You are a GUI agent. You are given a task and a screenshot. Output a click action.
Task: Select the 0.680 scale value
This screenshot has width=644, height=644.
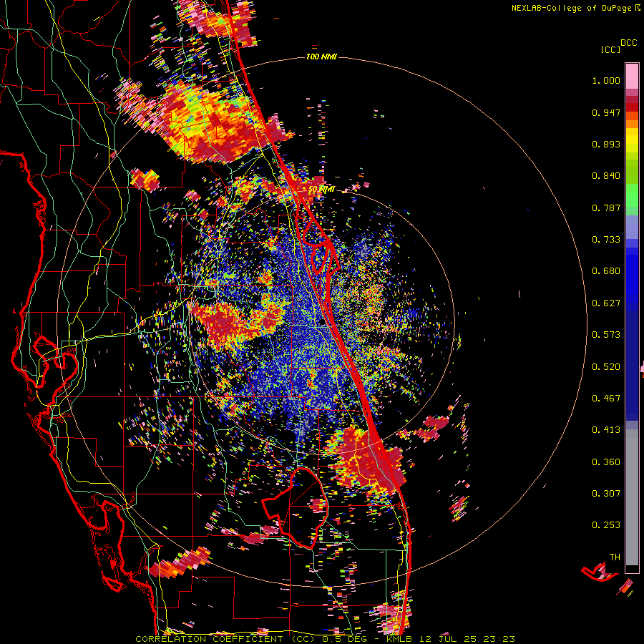click(606, 271)
